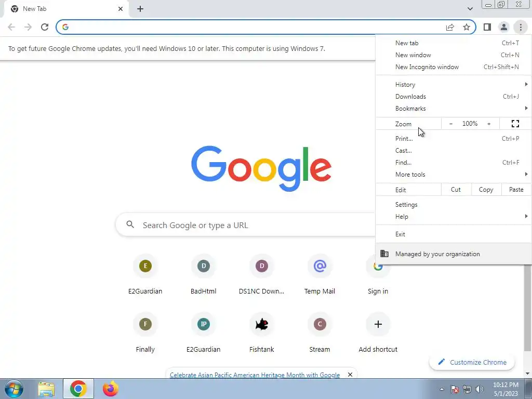Open the Windows Start button
The image size is (532, 399).
point(14,389)
